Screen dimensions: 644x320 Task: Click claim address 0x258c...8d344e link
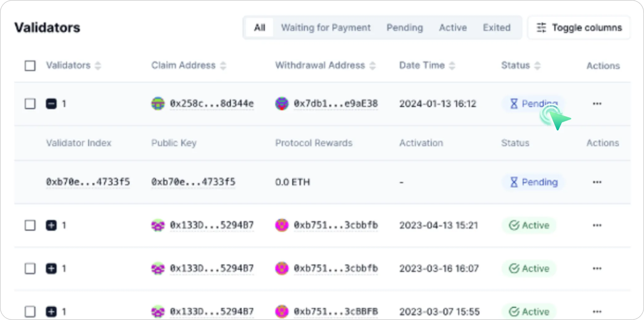[212, 104]
